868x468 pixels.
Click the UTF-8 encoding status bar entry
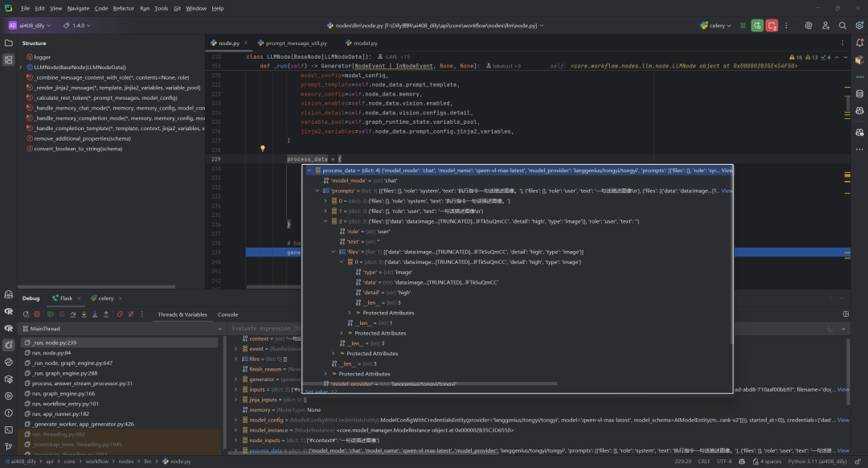(x=724, y=462)
